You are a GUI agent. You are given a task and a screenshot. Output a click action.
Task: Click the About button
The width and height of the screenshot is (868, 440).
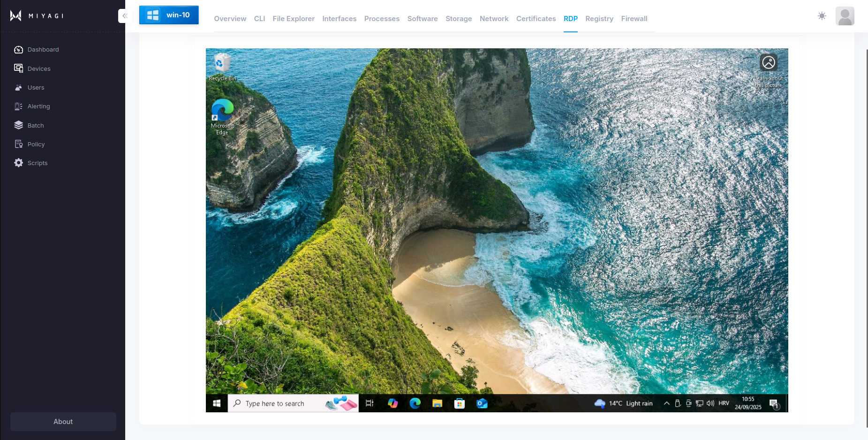point(63,422)
